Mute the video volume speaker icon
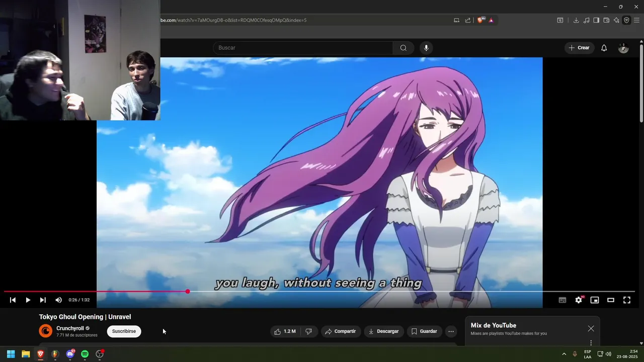This screenshot has width=644, height=362. point(58,300)
